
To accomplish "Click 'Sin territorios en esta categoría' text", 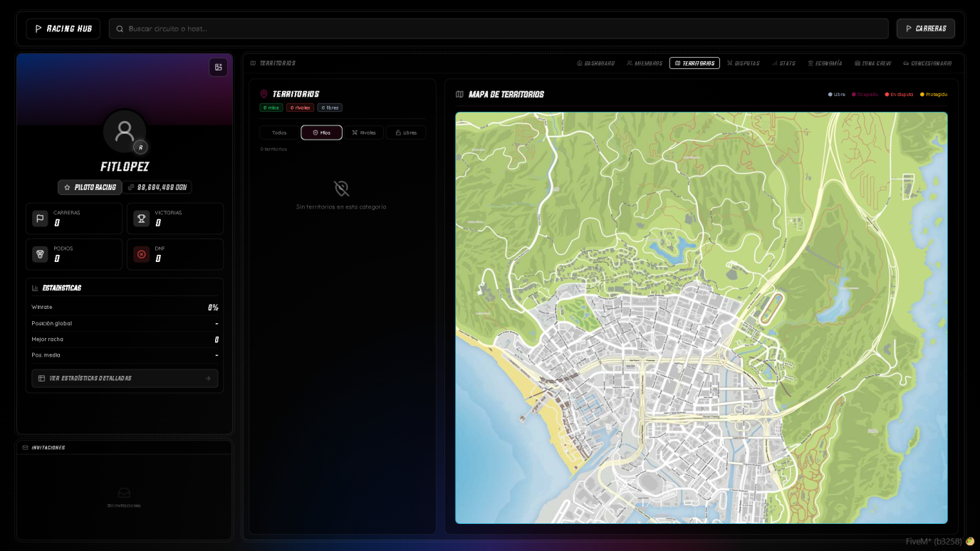I will (x=341, y=207).
